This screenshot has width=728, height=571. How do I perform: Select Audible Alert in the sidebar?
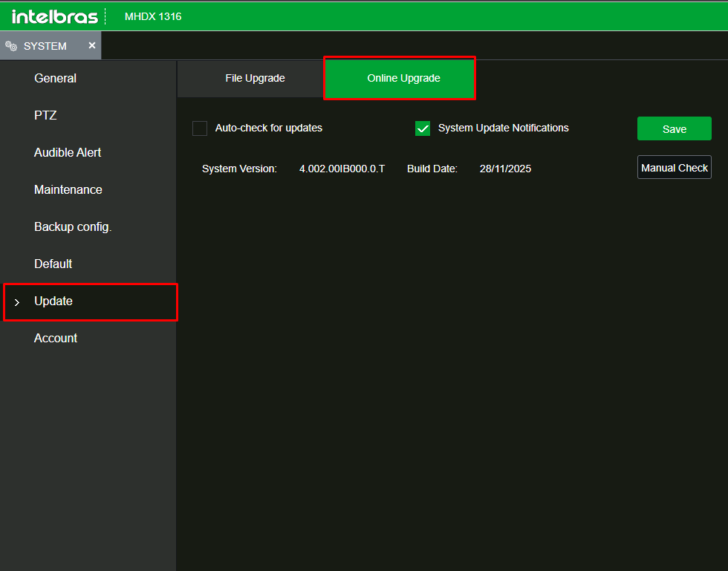pos(68,152)
